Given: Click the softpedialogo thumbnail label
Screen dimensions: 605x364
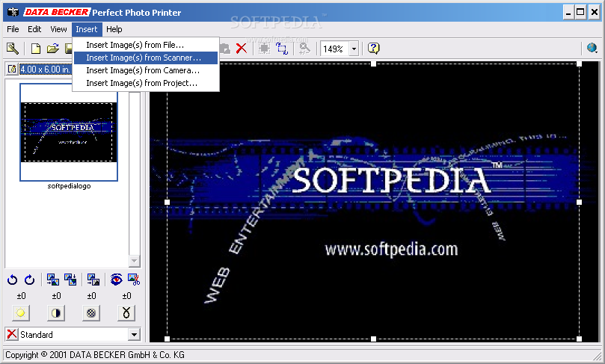Looking at the screenshot, I should coord(69,186).
